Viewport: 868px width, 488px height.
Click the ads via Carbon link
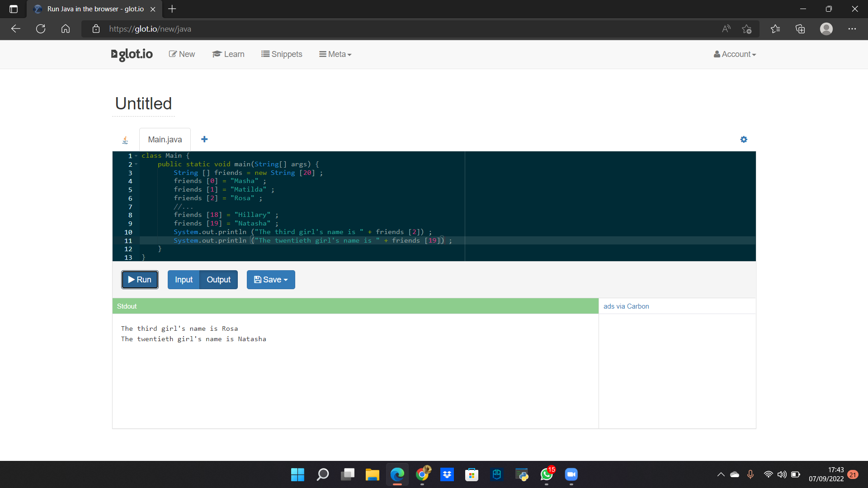626,306
